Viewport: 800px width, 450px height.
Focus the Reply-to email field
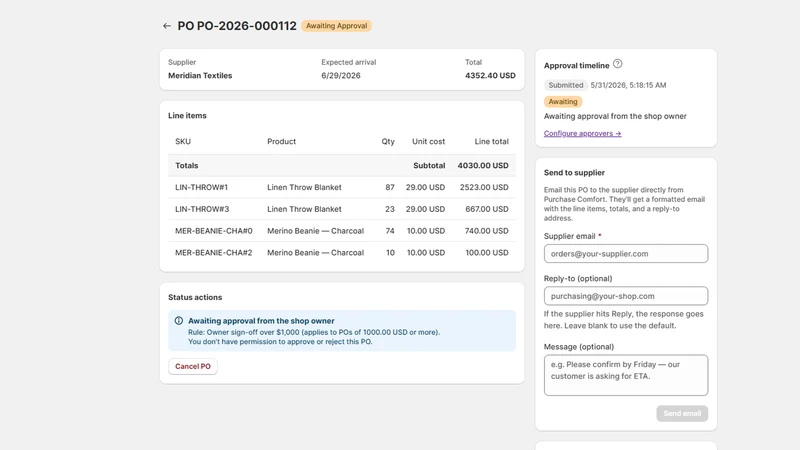(x=626, y=296)
